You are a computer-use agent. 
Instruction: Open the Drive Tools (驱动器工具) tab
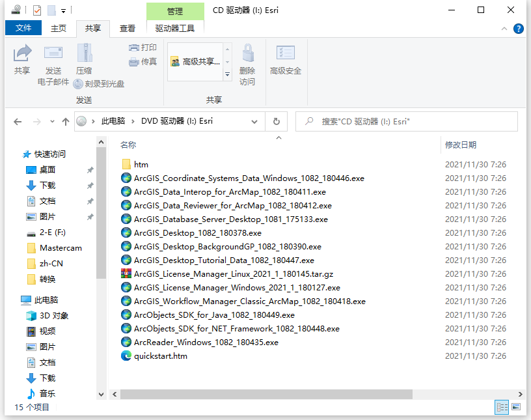pos(175,28)
